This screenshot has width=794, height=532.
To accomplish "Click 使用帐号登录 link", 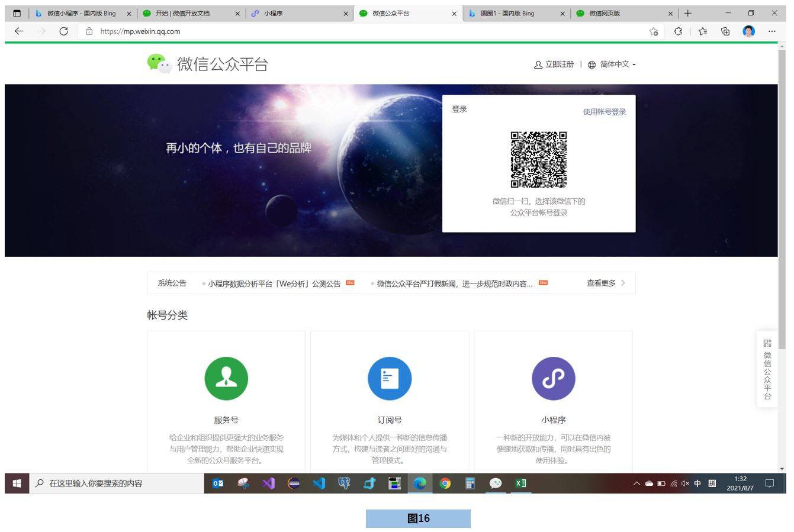I will pyautogui.click(x=605, y=112).
